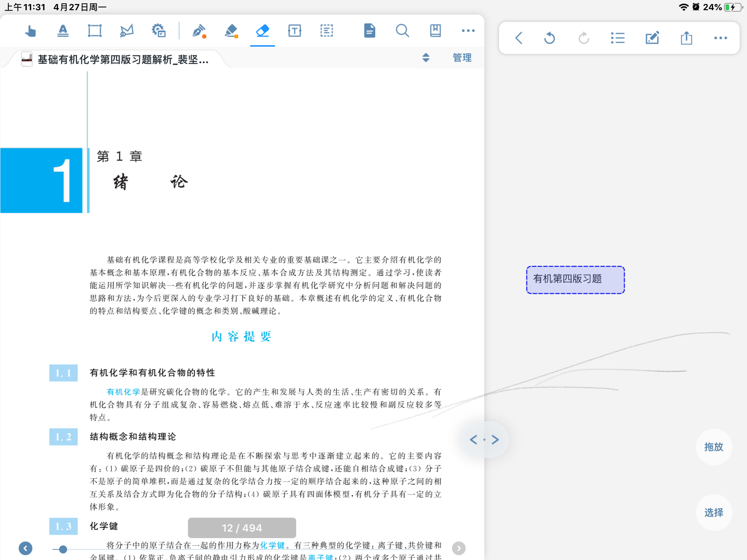Open the edit note icon
The height and width of the screenshot is (560, 747).
(652, 38)
